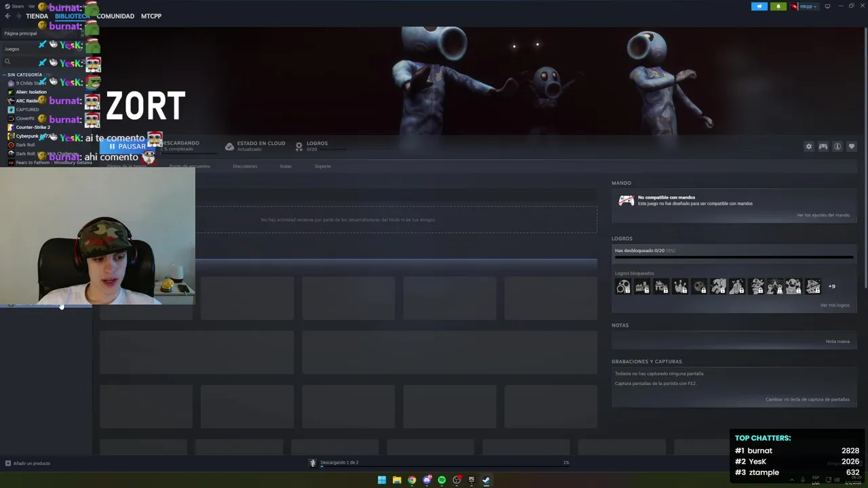Click the blue announcements megaphone button
868x488 pixels.
(759, 6)
